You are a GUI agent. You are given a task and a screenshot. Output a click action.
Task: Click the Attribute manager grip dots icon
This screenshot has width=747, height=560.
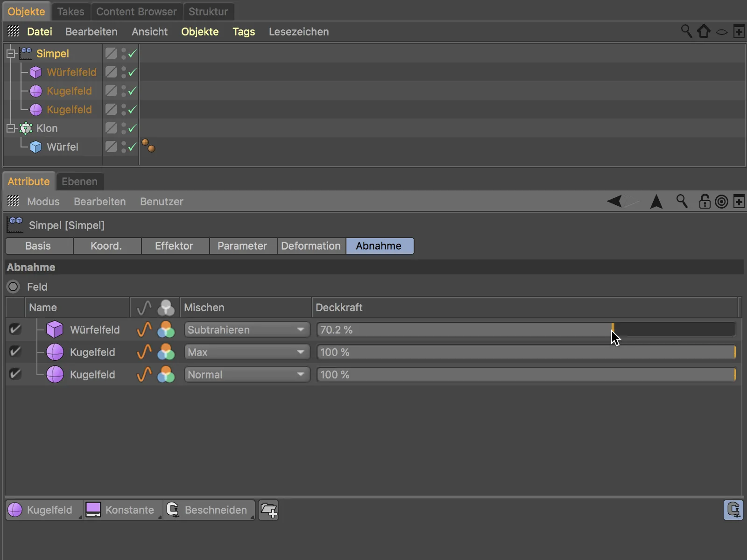[x=13, y=201]
